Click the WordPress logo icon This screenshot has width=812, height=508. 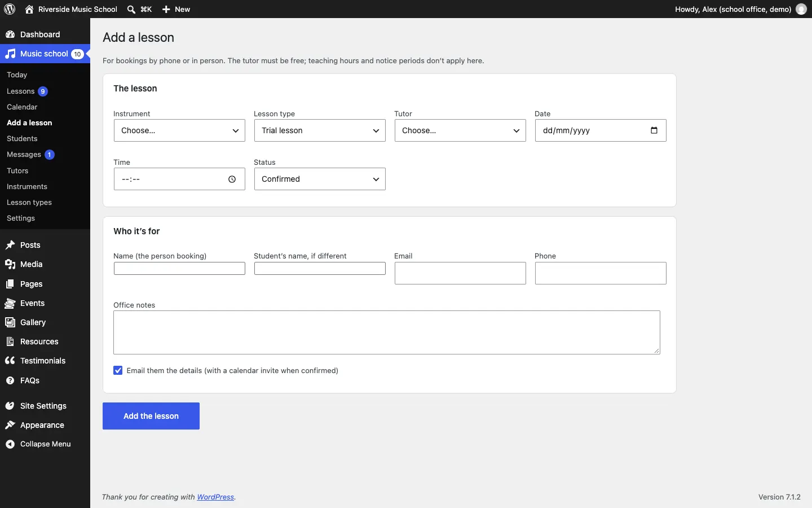tap(10, 9)
